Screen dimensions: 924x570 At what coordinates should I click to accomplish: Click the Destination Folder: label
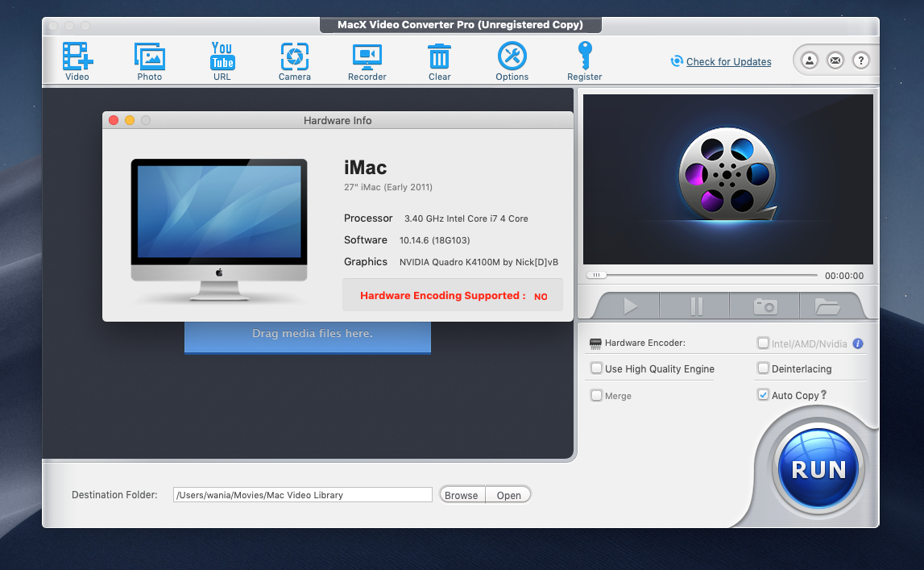click(114, 495)
